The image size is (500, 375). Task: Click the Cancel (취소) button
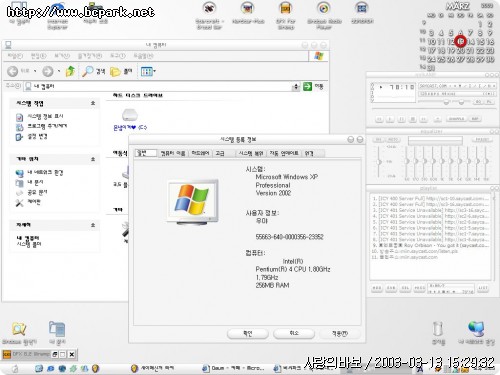click(294, 333)
